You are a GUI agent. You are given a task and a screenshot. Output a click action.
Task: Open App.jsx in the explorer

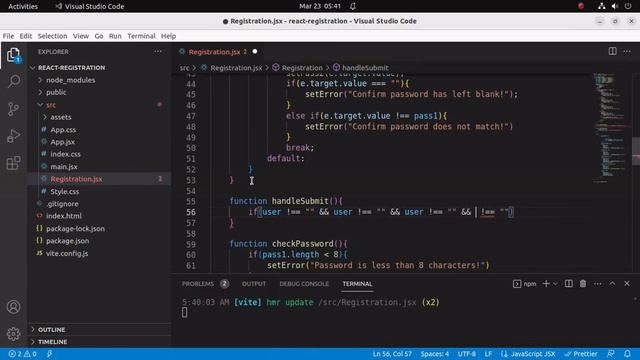pos(62,142)
